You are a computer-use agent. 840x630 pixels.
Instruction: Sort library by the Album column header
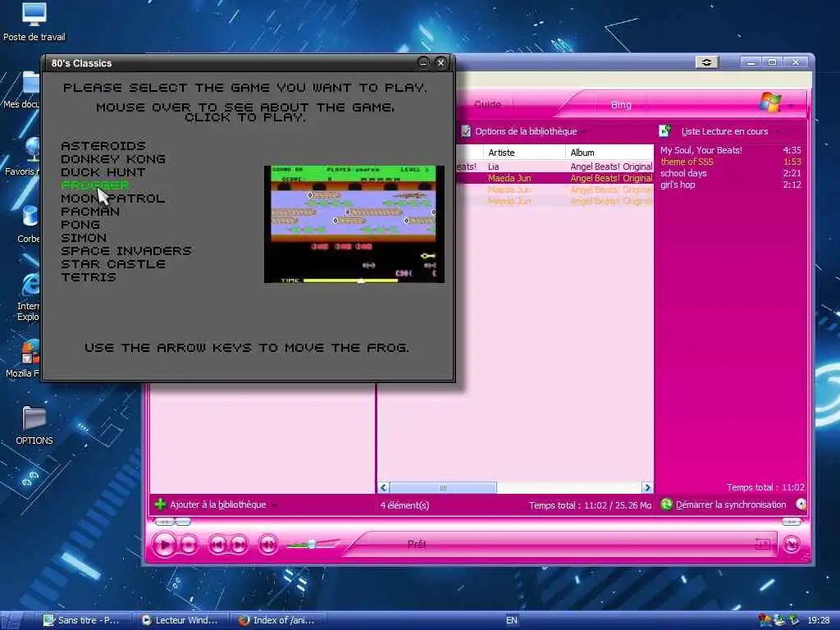(x=609, y=153)
